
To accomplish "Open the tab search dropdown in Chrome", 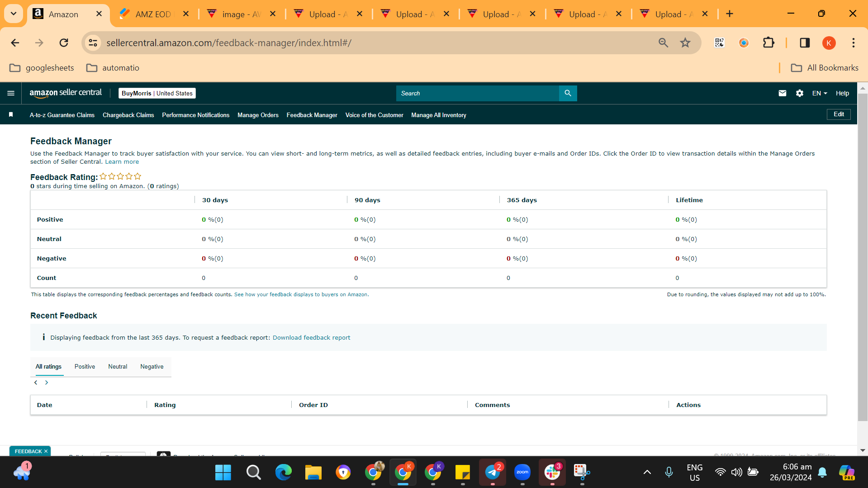I will click(x=14, y=14).
